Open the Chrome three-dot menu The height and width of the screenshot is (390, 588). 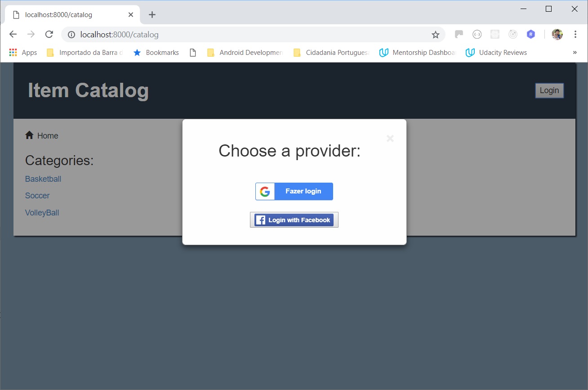(x=575, y=34)
